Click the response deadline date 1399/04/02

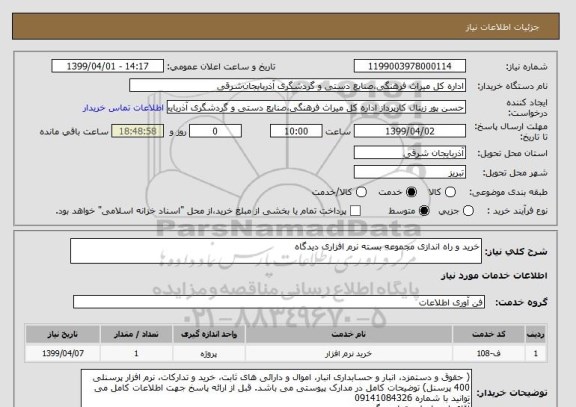coord(410,131)
